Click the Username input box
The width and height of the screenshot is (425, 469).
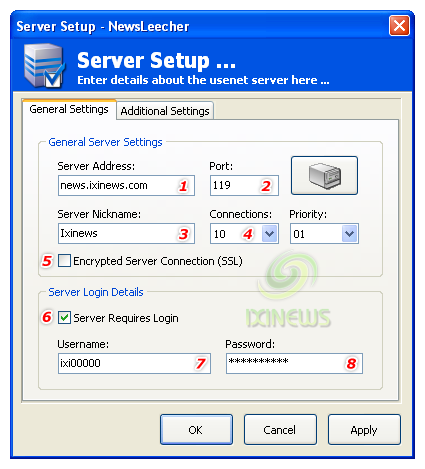click(x=134, y=363)
